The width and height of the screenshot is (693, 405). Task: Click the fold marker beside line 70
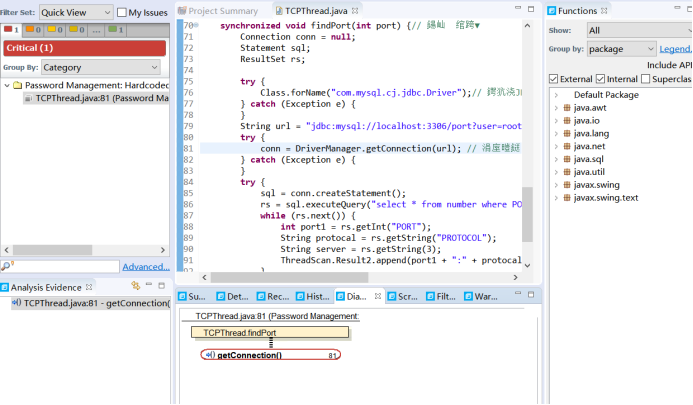[x=196, y=25]
